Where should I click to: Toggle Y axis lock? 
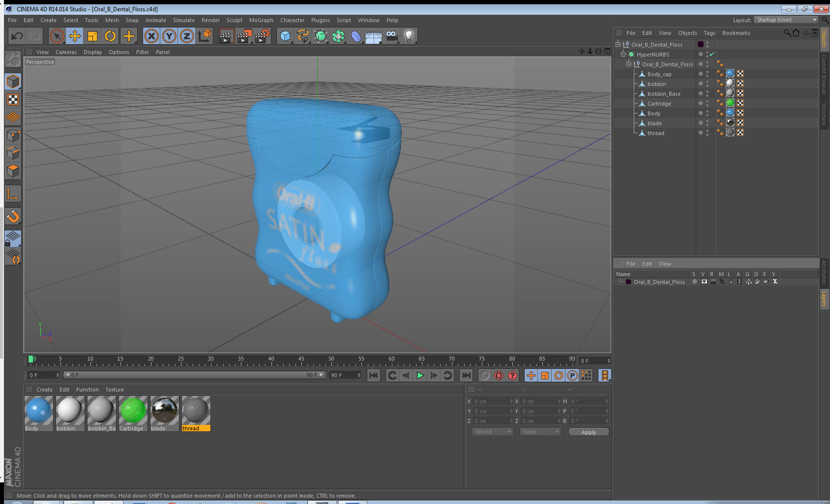point(169,36)
